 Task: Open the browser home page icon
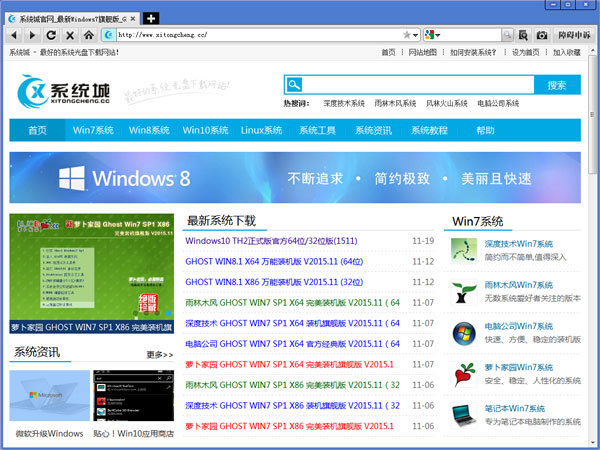tap(89, 35)
